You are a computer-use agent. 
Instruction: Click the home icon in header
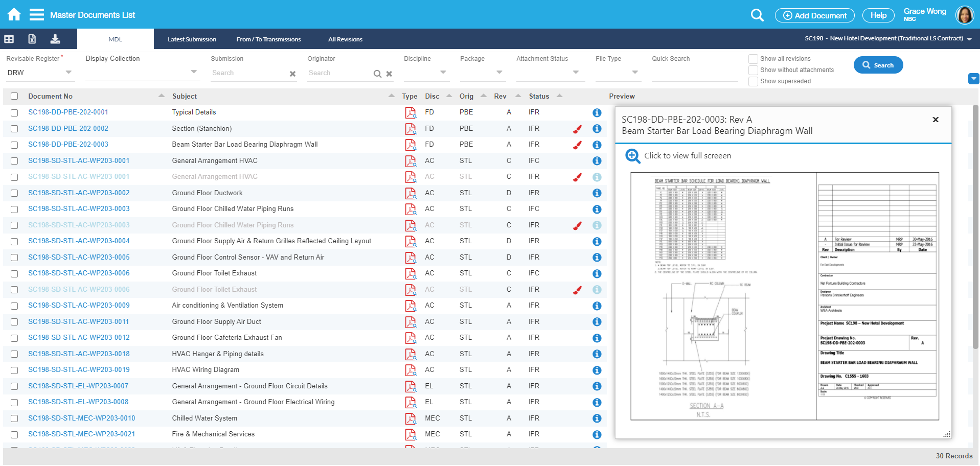pos(14,14)
